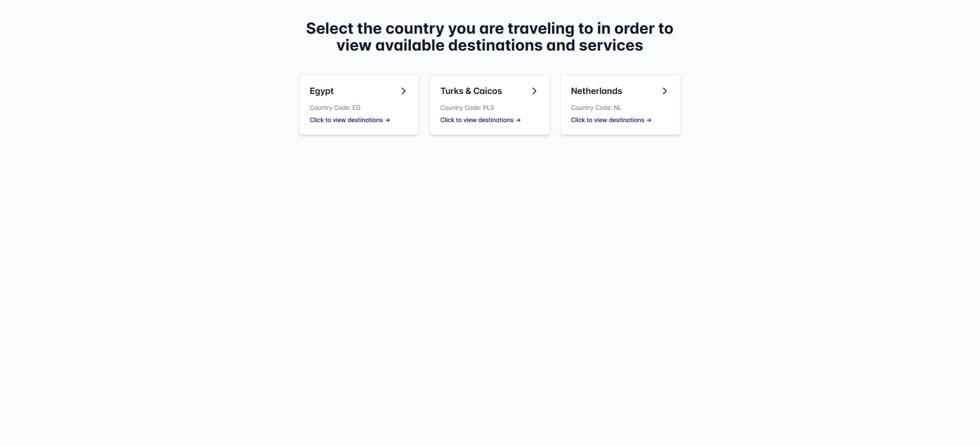Open Egypt's "Click to view destinations" link
Image resolution: width=980 pixels, height=446 pixels.
[x=347, y=120]
